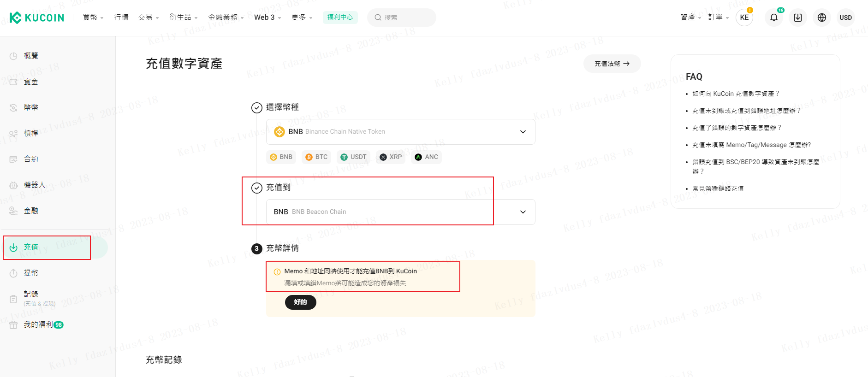This screenshot has width=868, height=377.
Task: Click the 金融 sidebar icon
Action: [x=13, y=211]
